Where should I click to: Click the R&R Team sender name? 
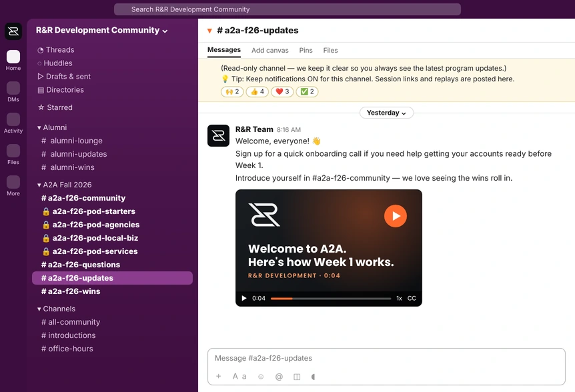(x=254, y=129)
